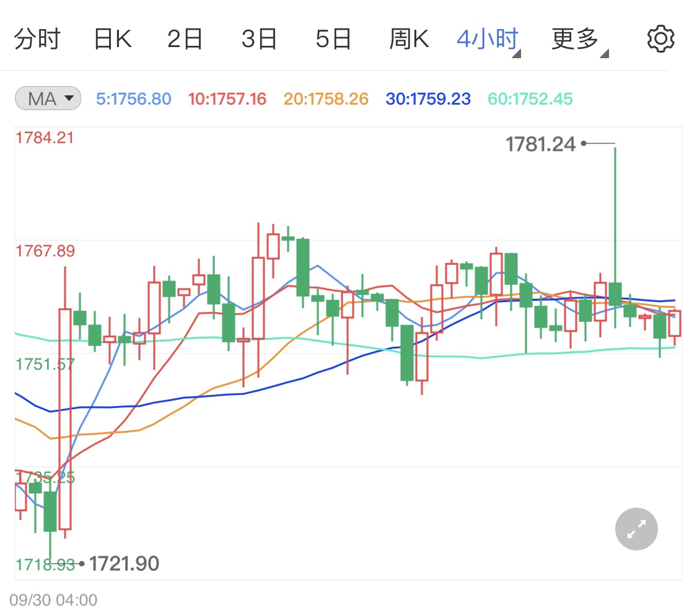Open the 更多 options dropdown
The image size is (697, 616).
pyautogui.click(x=579, y=40)
